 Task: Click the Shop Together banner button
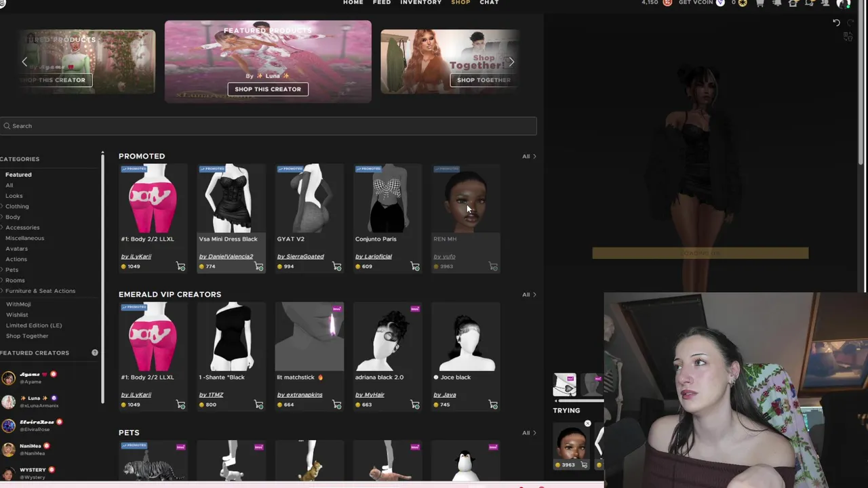484,80
